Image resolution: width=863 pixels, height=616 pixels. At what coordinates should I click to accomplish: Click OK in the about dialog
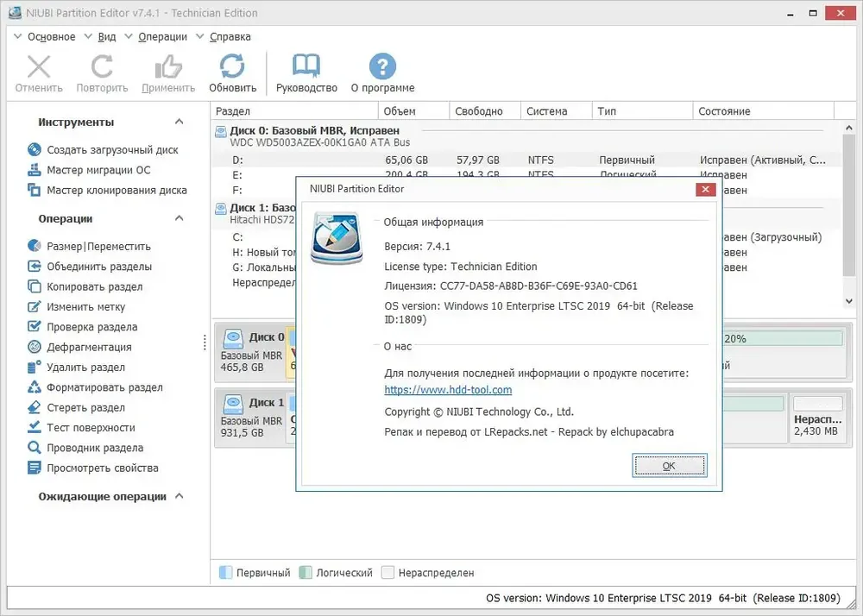point(670,466)
